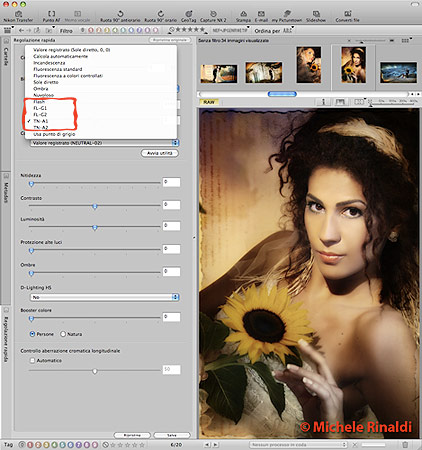Open Nikon Transfer from the toolbar
422x450 pixels.
pos(18,14)
